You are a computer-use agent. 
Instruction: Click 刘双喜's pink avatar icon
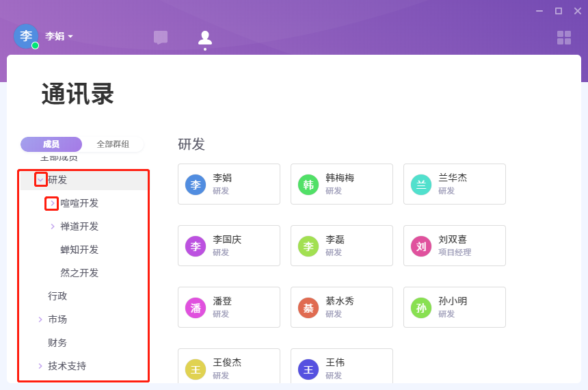pos(421,246)
